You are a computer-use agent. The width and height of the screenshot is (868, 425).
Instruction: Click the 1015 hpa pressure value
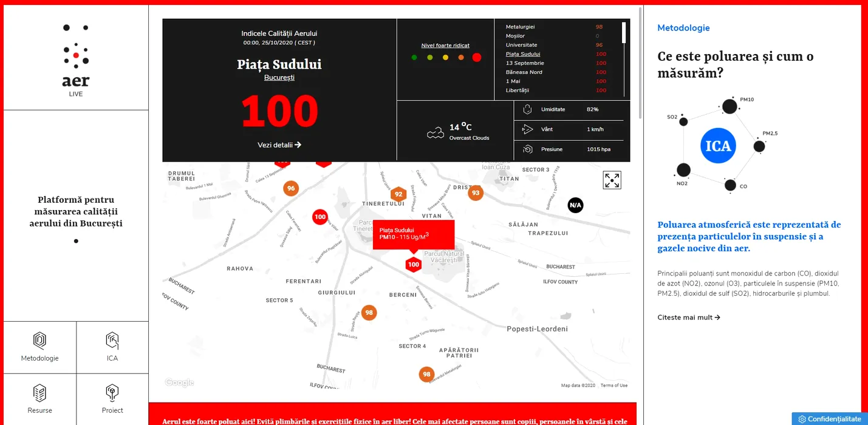pos(598,149)
